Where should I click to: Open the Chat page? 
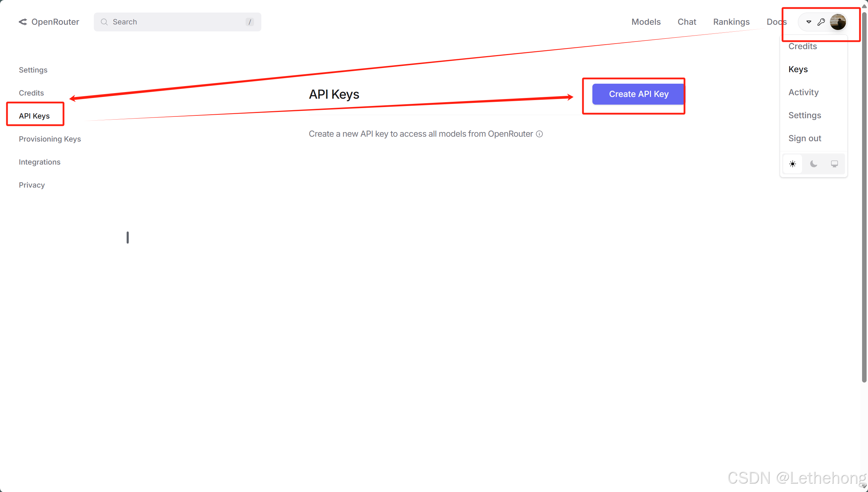click(x=687, y=22)
